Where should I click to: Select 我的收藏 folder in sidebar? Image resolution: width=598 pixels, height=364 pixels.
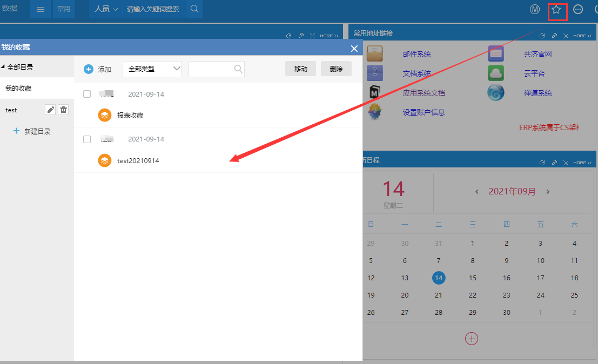19,89
